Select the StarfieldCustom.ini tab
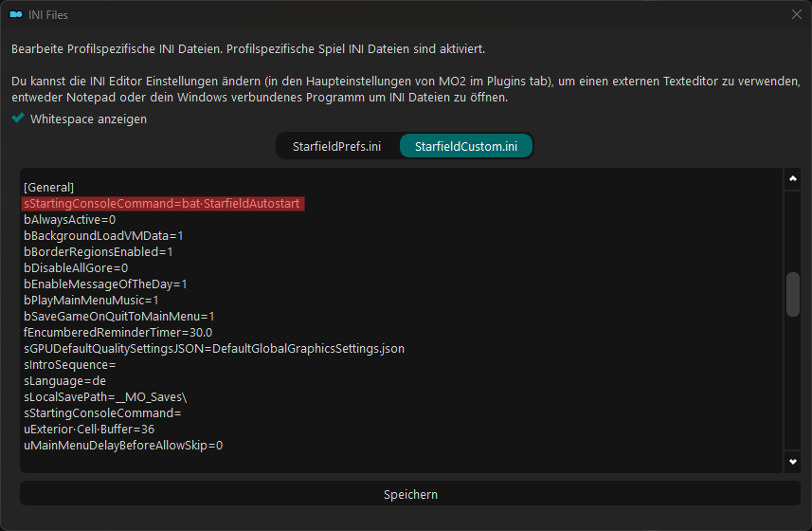The height and width of the screenshot is (531, 812). point(465,147)
